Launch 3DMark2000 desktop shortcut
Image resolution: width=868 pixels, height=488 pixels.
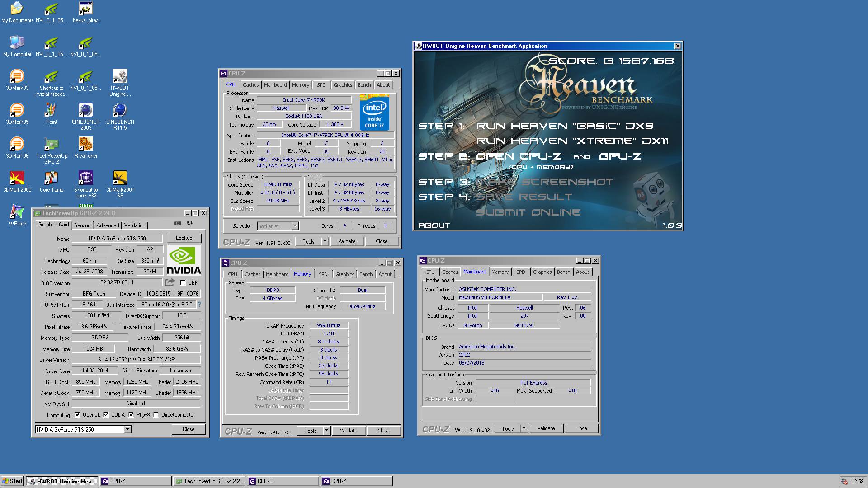pyautogui.click(x=17, y=182)
